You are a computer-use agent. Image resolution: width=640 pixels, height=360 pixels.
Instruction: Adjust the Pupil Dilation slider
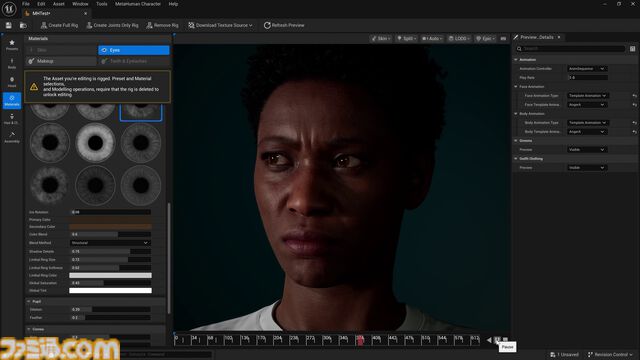110,309
